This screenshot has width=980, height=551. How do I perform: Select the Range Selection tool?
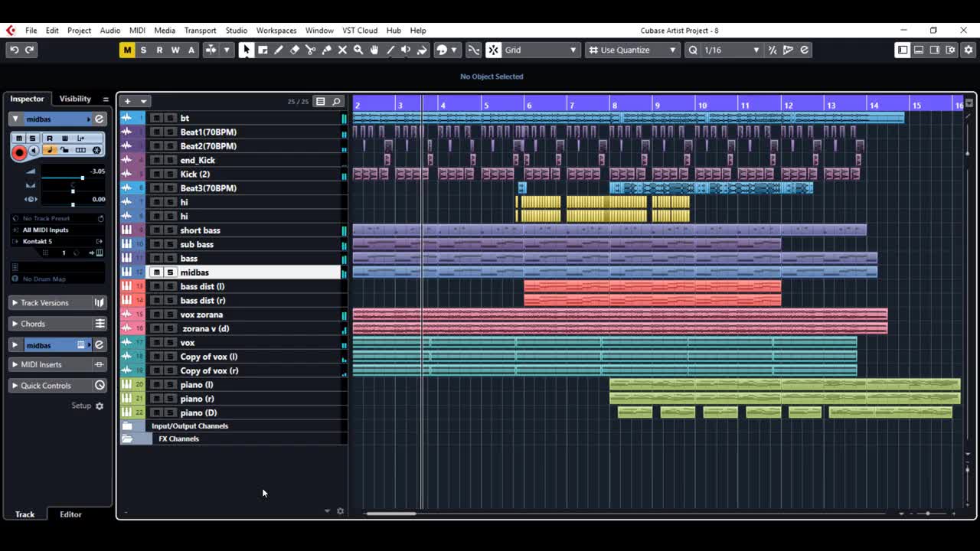(263, 50)
